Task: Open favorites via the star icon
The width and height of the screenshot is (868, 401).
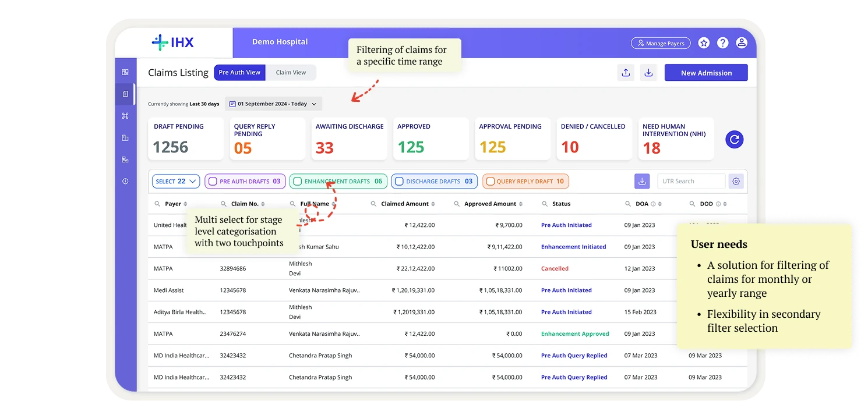Action: click(704, 42)
